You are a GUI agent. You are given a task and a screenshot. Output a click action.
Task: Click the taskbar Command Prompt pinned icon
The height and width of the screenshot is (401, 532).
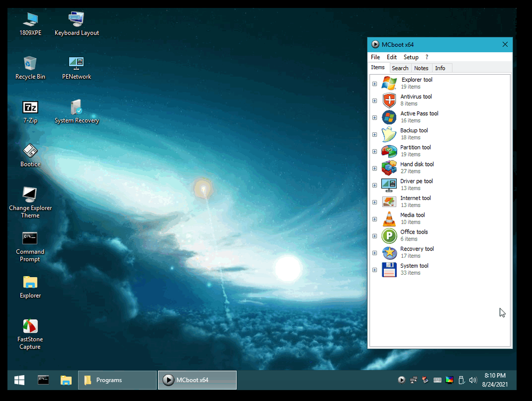coord(43,380)
